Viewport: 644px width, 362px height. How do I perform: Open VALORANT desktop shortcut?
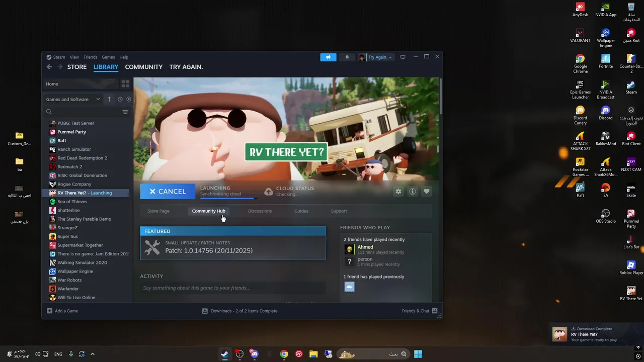[x=580, y=35]
